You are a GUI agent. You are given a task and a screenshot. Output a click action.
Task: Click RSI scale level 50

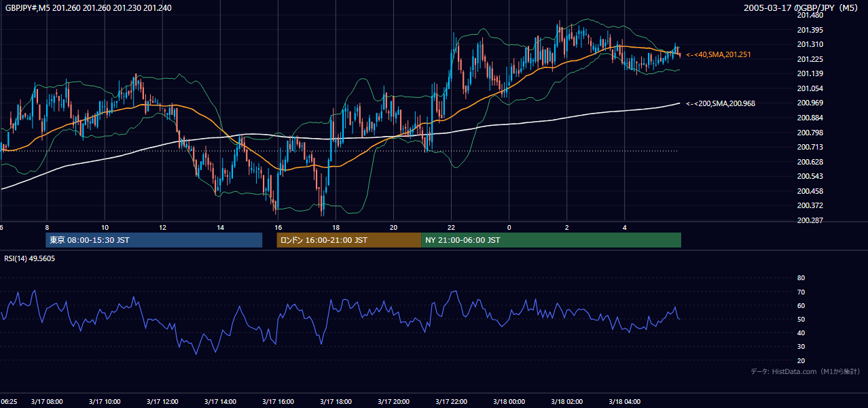[x=801, y=319]
